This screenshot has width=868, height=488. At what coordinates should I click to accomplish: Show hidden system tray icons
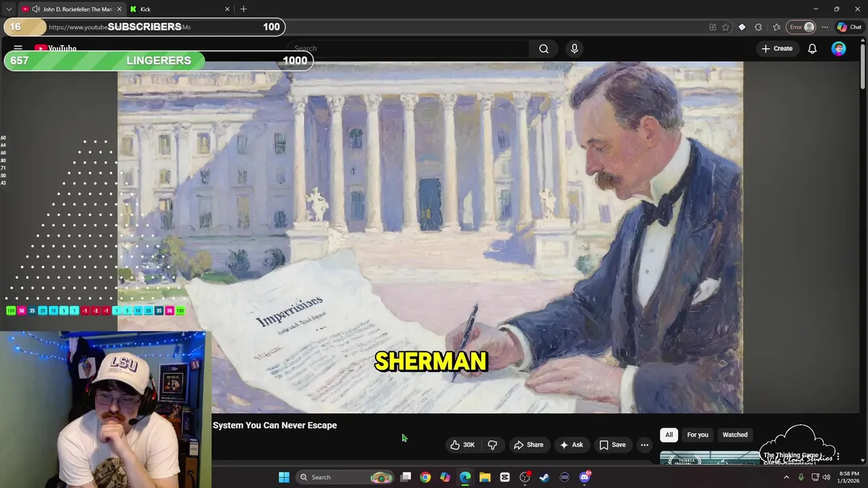787,477
